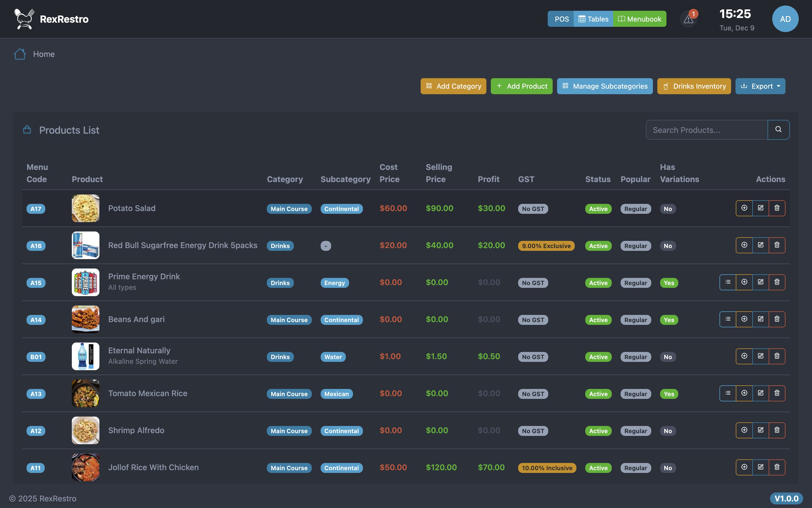Screen dimensions: 812x508
Task: Open Manage Subcategories
Action: pos(605,86)
